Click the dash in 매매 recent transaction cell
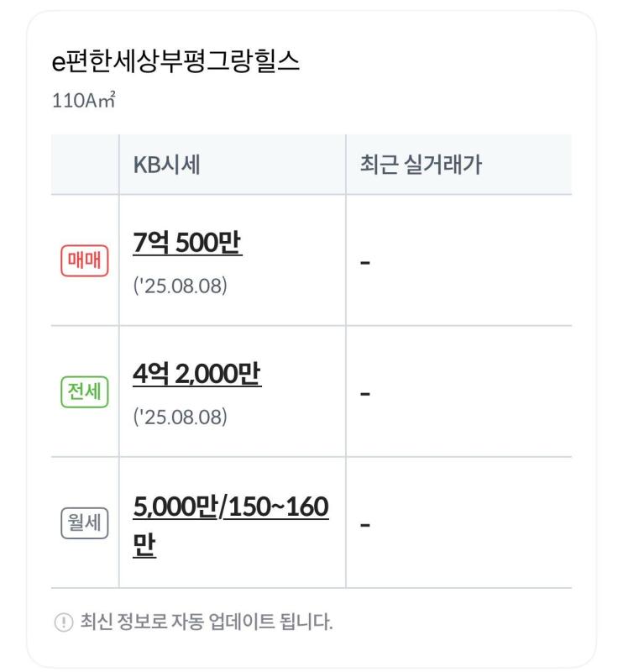The image size is (623, 672). [365, 262]
